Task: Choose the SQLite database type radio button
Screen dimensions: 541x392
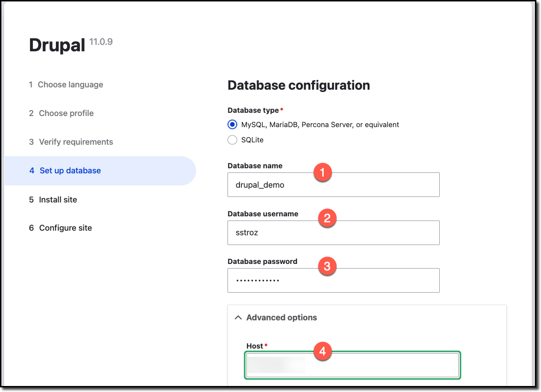Action: click(233, 140)
